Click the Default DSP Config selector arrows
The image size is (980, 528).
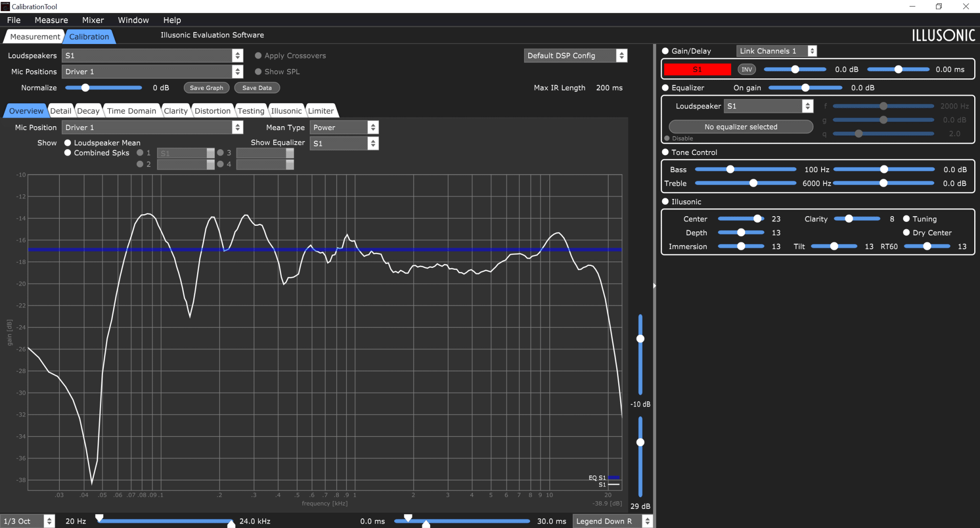click(x=622, y=55)
